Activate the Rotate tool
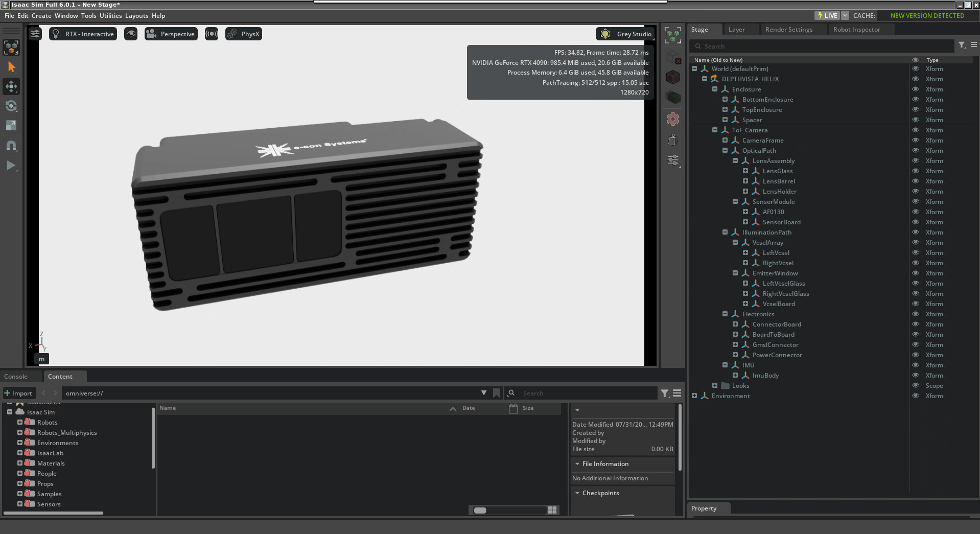980x534 pixels. click(11, 106)
